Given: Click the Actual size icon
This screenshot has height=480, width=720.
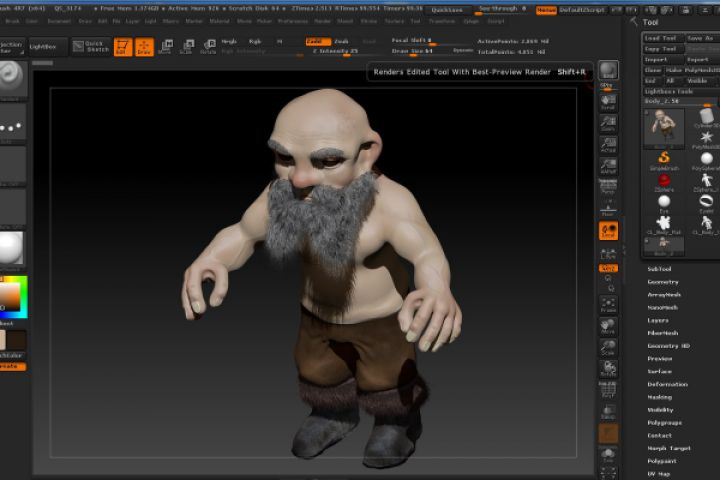Looking at the screenshot, I should coord(608,145).
